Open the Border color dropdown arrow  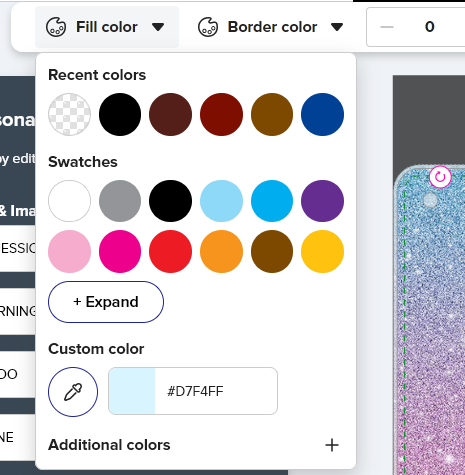pos(337,27)
